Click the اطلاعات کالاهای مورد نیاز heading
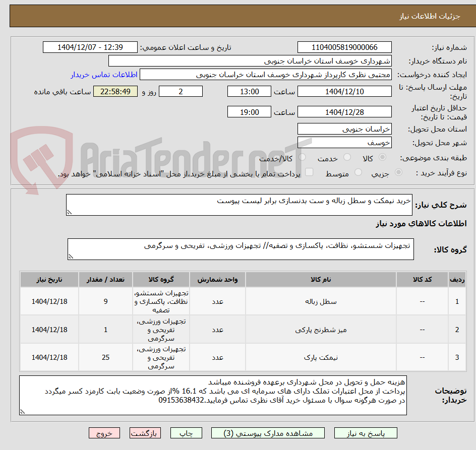The width and height of the screenshot is (476, 450). (421, 224)
